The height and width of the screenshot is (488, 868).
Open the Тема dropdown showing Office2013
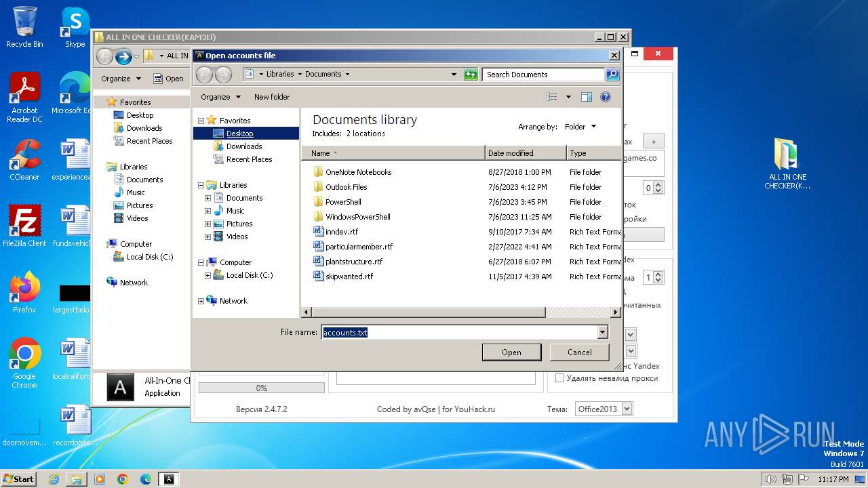click(604, 409)
